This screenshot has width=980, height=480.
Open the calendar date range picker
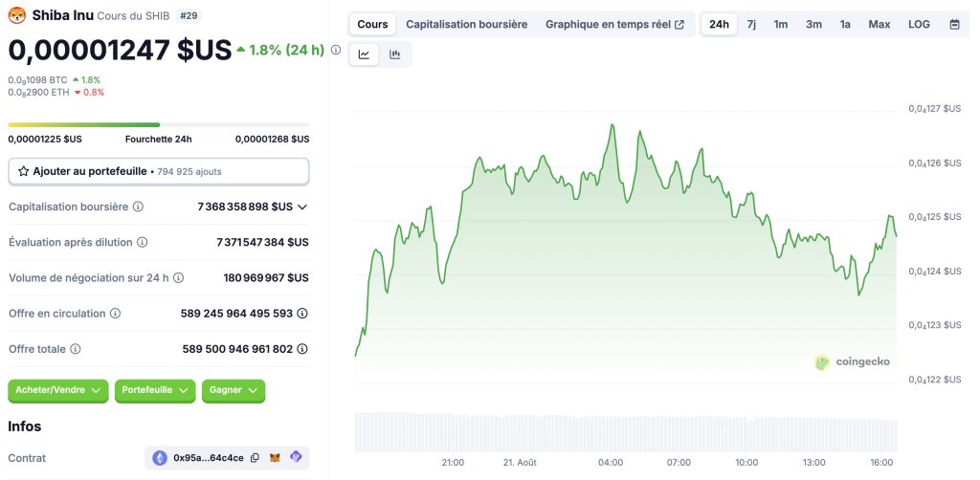tap(954, 24)
